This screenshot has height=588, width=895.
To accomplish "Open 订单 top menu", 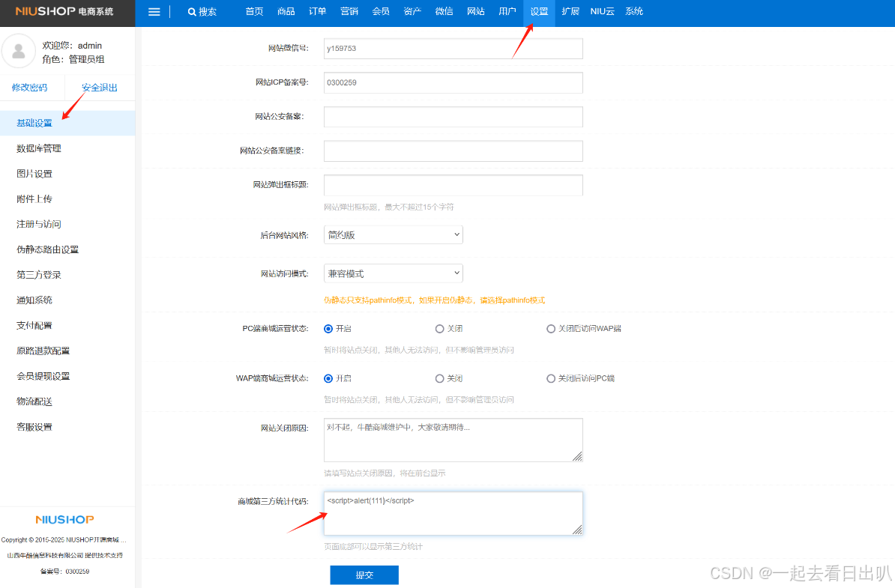I will point(317,11).
